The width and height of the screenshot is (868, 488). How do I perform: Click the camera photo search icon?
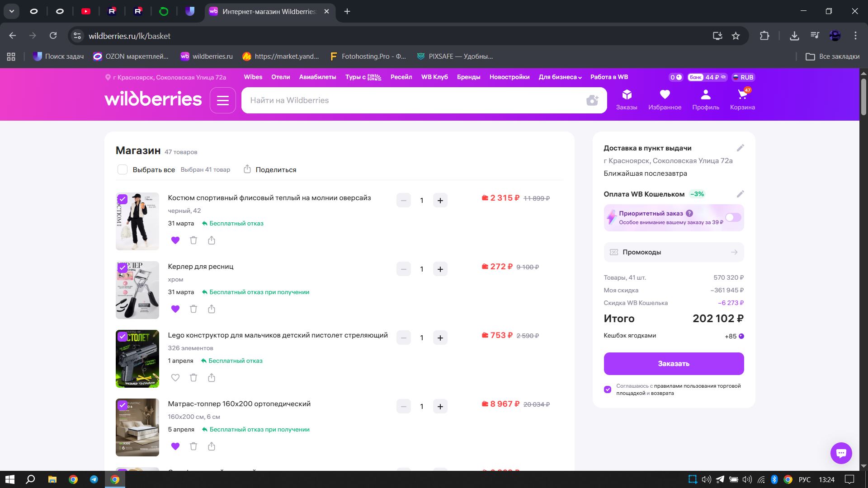pyautogui.click(x=592, y=100)
